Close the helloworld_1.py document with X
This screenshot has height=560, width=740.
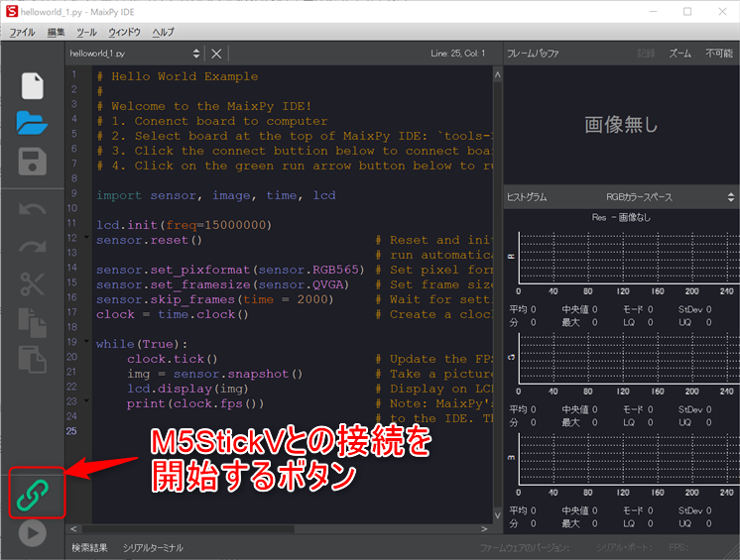[217, 53]
